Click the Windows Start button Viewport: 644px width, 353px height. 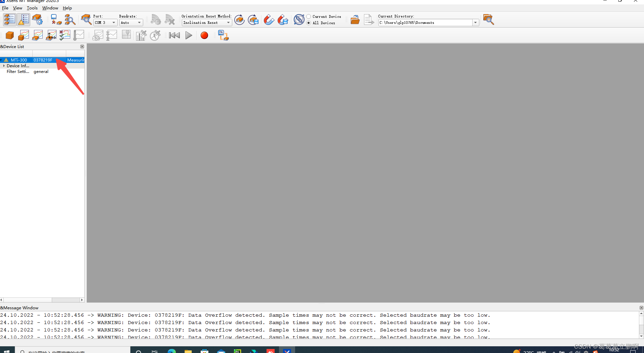click(7, 351)
